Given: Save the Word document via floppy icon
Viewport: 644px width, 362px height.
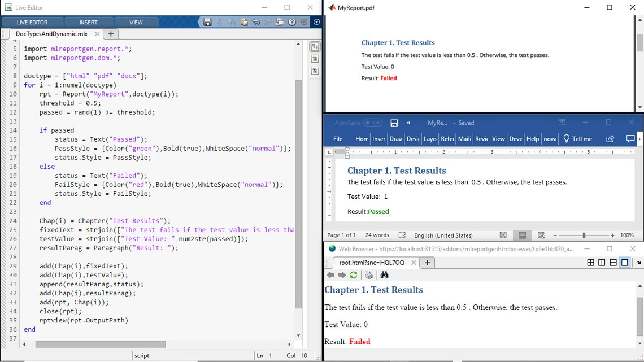Looking at the screenshot, I should (x=394, y=123).
